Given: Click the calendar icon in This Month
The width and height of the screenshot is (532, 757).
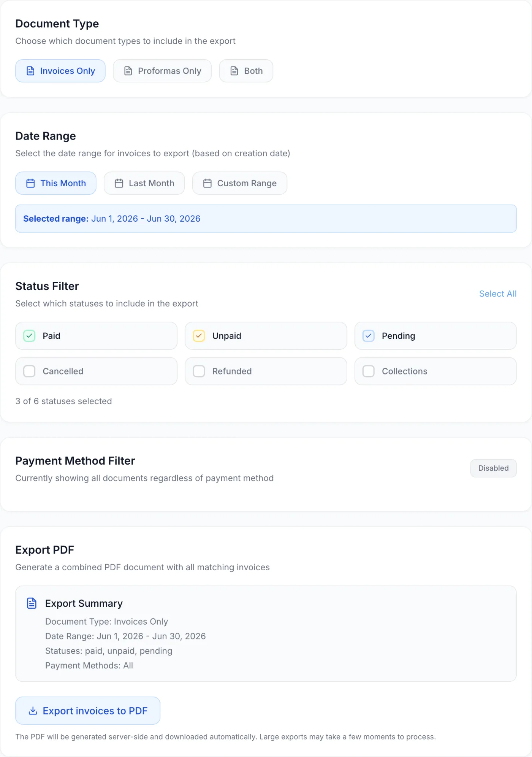Looking at the screenshot, I should click(30, 183).
